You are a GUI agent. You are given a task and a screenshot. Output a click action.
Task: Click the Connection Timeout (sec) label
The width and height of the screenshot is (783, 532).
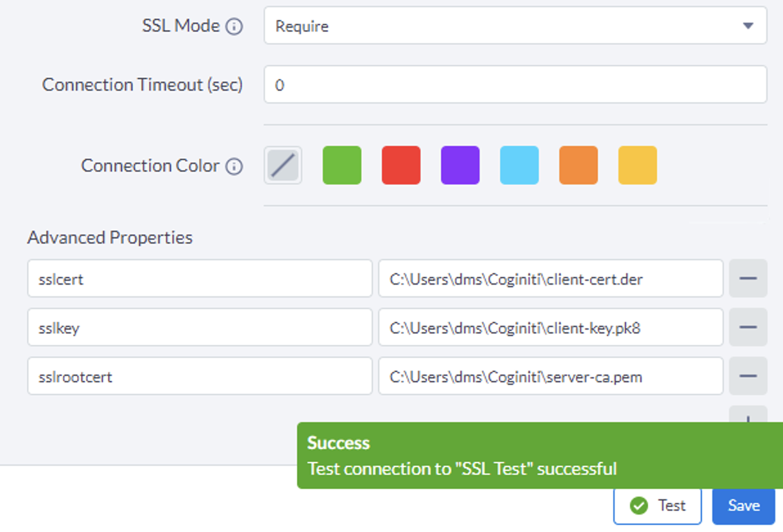coord(143,84)
